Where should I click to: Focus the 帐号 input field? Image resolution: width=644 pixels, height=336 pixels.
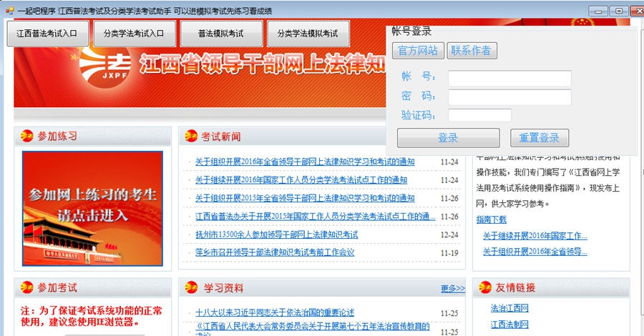click(x=509, y=79)
